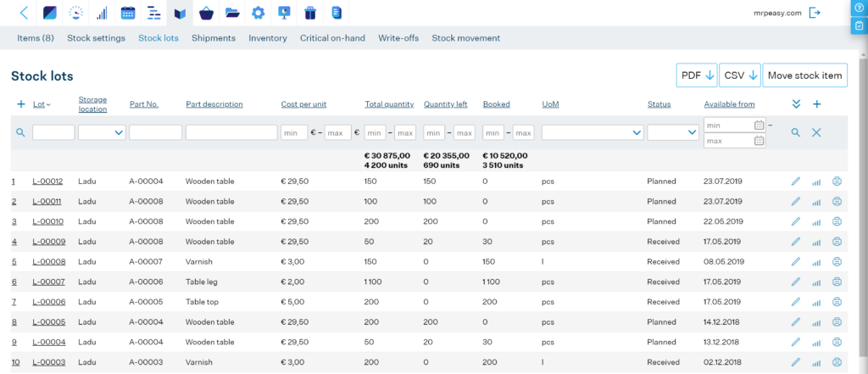Open the dashboard gauge icon in top navigation

click(75, 13)
